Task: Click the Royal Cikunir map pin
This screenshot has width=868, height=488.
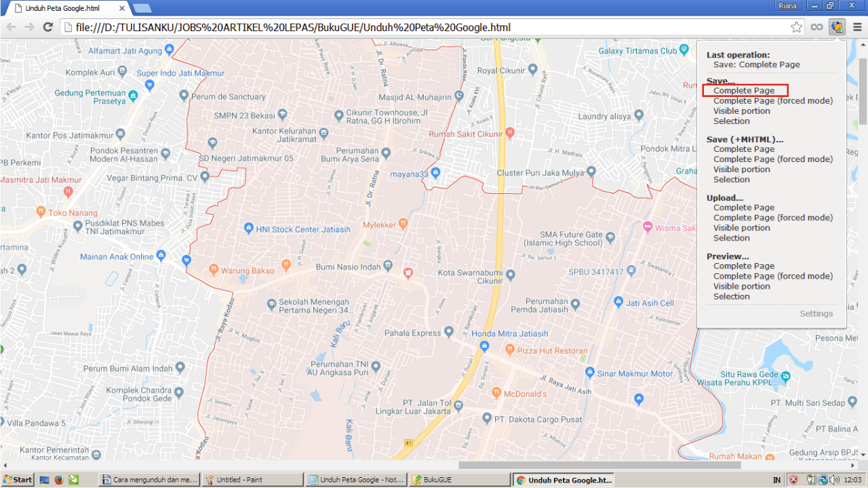Action: click(532, 69)
